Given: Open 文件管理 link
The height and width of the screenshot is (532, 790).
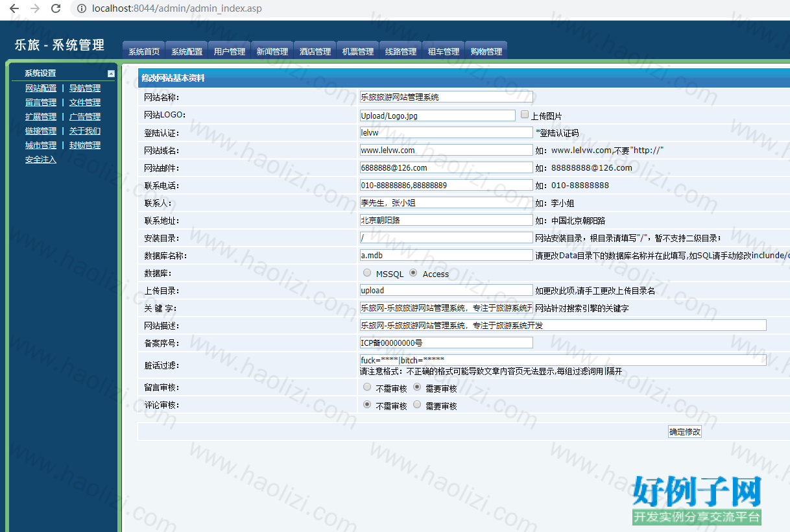Looking at the screenshot, I should pos(85,103).
